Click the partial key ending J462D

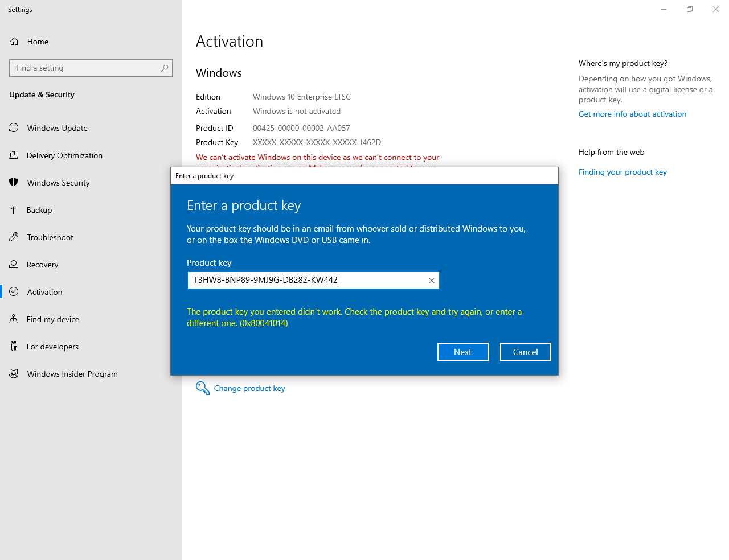tap(317, 142)
